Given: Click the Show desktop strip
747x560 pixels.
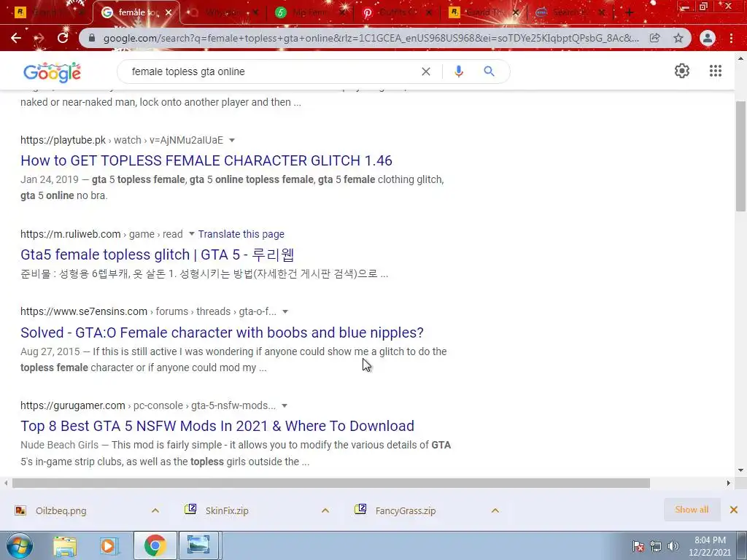Looking at the screenshot, I should point(743,545).
